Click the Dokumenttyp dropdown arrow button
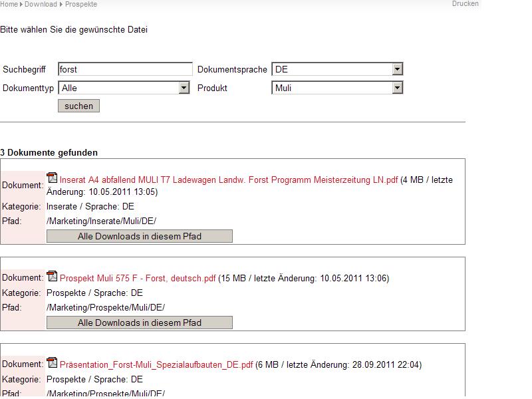Viewport: 532px width, 399px height. (x=184, y=88)
